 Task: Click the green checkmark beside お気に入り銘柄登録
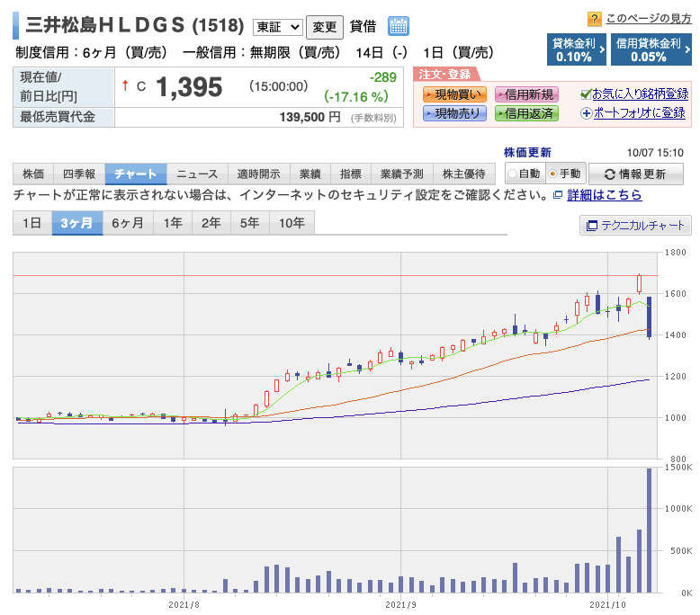(x=586, y=94)
